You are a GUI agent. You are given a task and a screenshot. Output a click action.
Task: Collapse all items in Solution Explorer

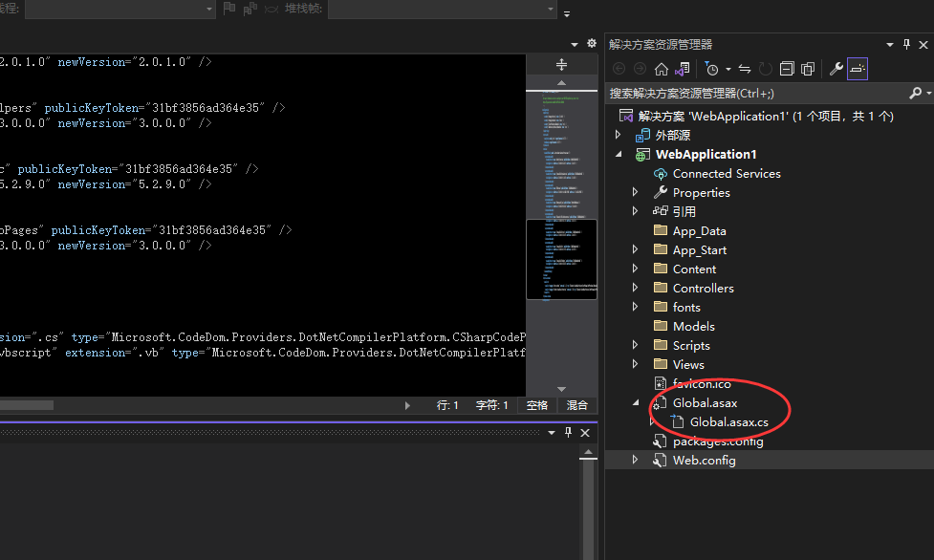coord(787,69)
